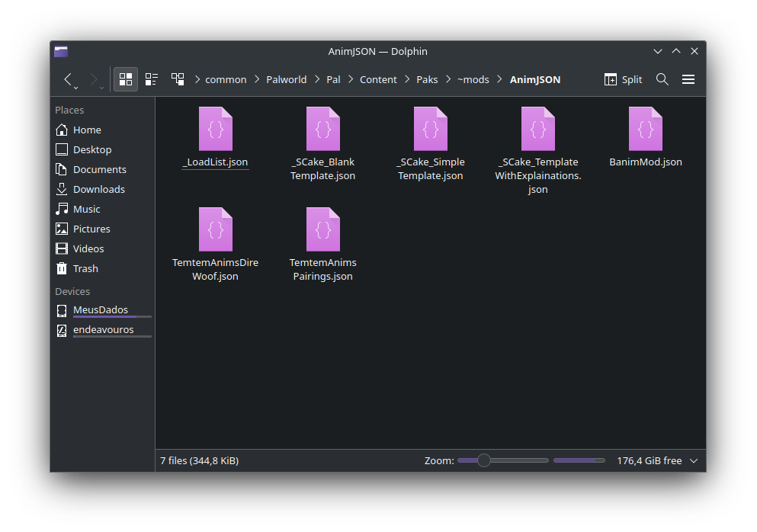Expand the chevron before Pal in breadcrumb
The height and width of the screenshot is (532, 757).
pyautogui.click(x=317, y=79)
